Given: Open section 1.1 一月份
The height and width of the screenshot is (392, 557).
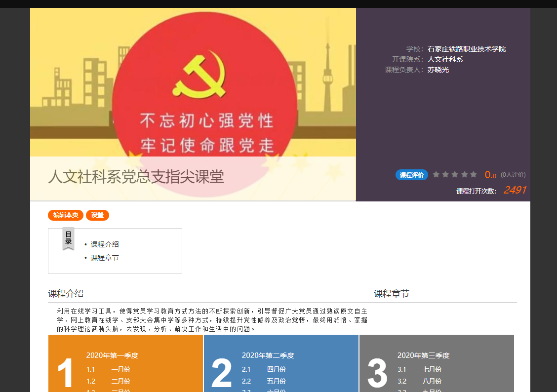Looking at the screenshot, I should click(x=108, y=369).
